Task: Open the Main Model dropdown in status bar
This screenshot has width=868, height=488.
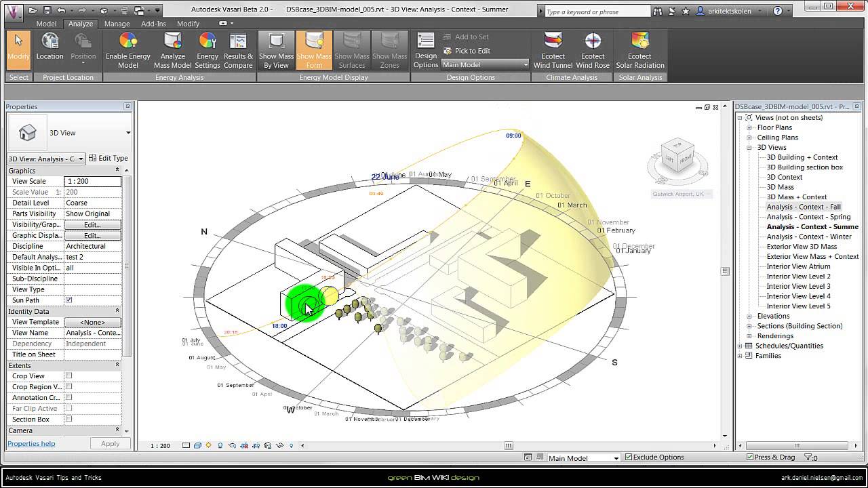Action: click(x=583, y=458)
